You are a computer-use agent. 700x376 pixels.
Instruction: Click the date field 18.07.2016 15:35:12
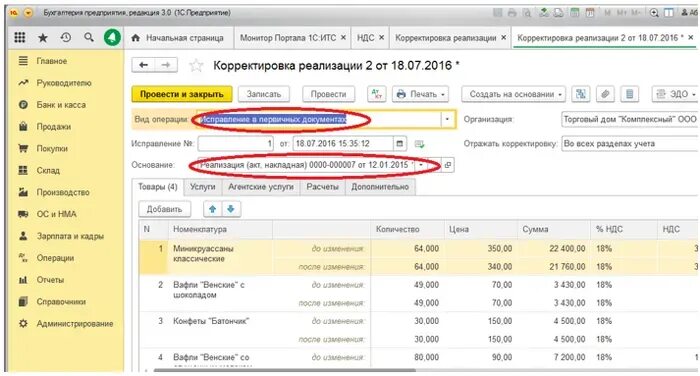343,144
